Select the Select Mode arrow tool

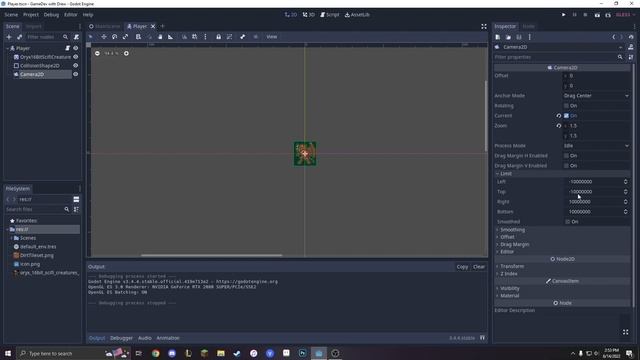point(91,37)
